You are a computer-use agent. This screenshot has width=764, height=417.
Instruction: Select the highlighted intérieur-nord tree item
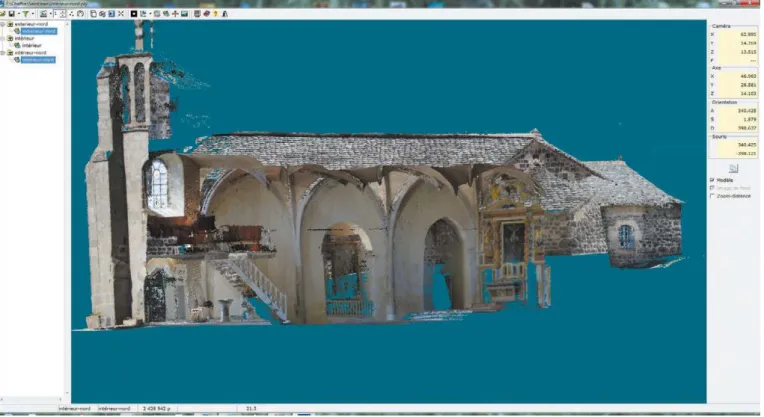coord(38,59)
